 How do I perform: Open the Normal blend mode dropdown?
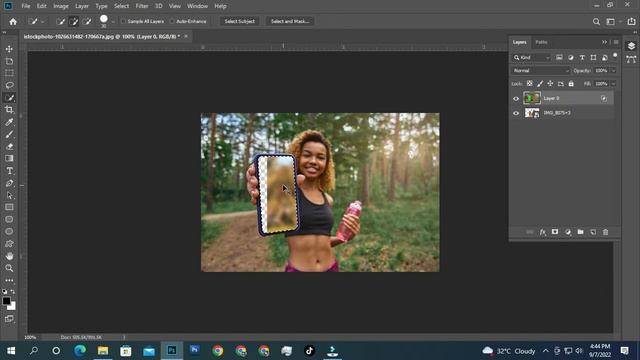pyautogui.click(x=540, y=71)
